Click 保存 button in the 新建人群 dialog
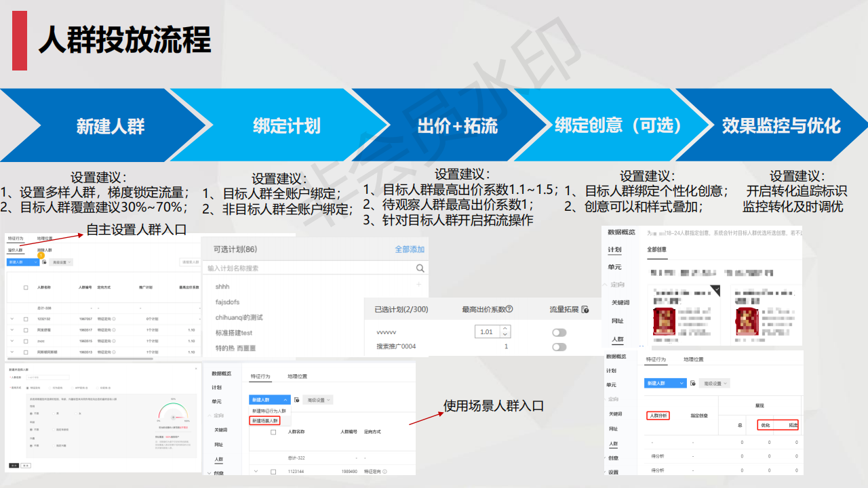This screenshot has width=868, height=488. click(x=14, y=466)
